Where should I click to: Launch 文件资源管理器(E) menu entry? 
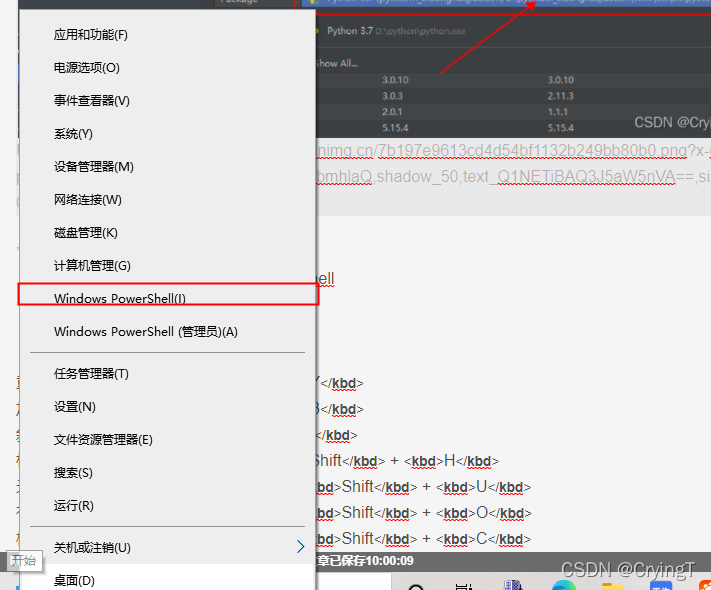[168, 440]
